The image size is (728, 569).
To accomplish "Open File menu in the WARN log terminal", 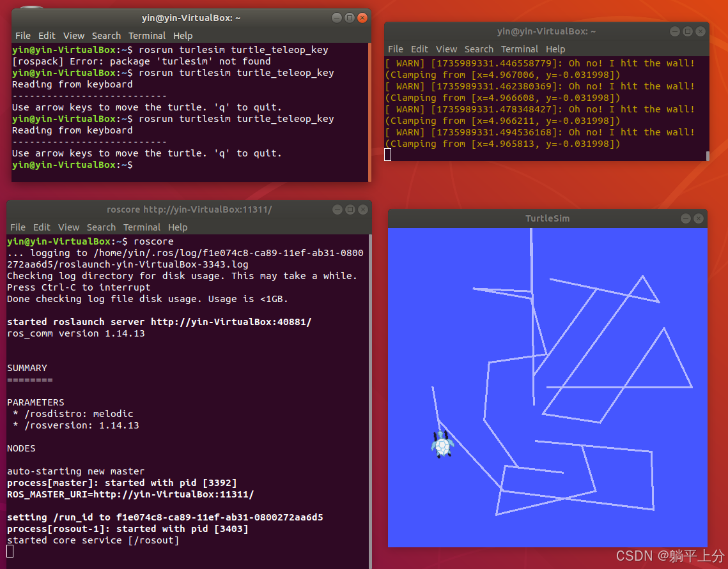I will point(396,49).
